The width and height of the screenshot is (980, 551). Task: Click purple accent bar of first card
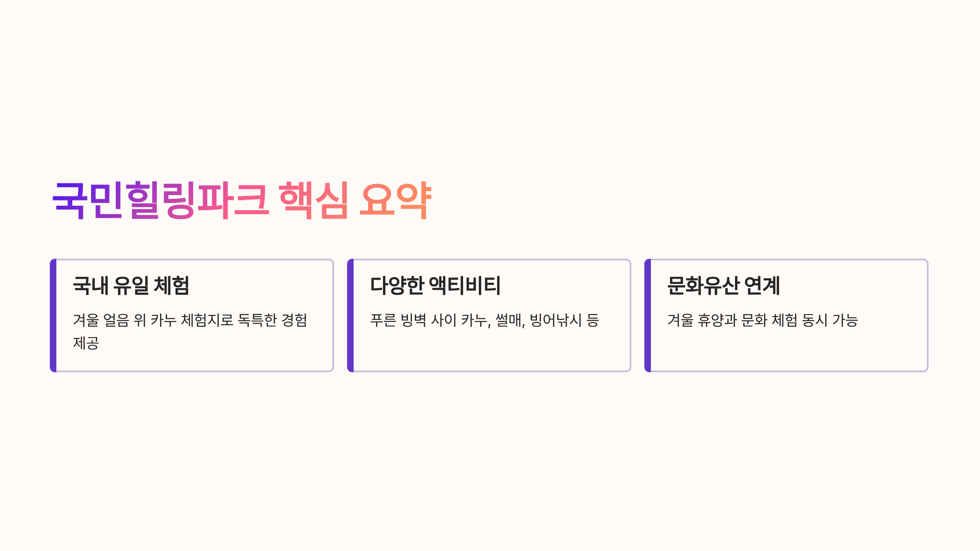(x=53, y=315)
